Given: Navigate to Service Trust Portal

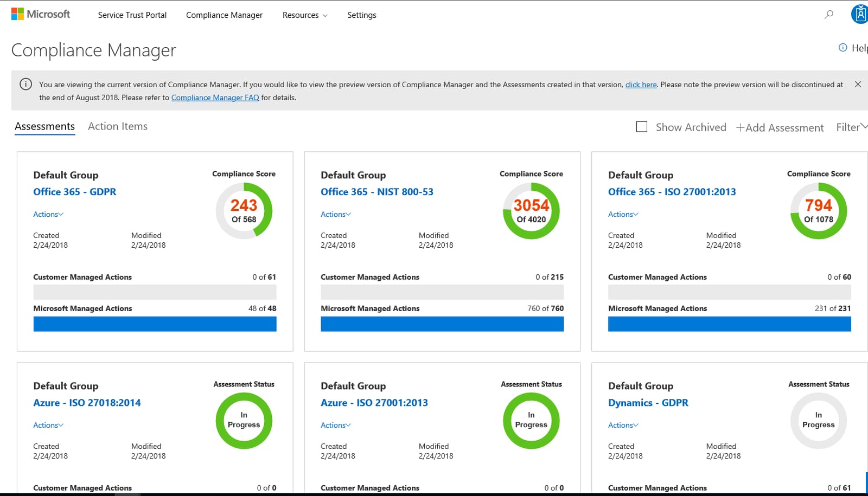Looking at the screenshot, I should click(132, 15).
